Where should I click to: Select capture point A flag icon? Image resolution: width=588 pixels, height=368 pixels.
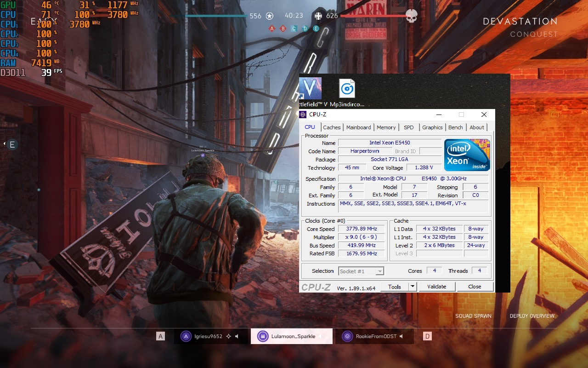(x=272, y=29)
